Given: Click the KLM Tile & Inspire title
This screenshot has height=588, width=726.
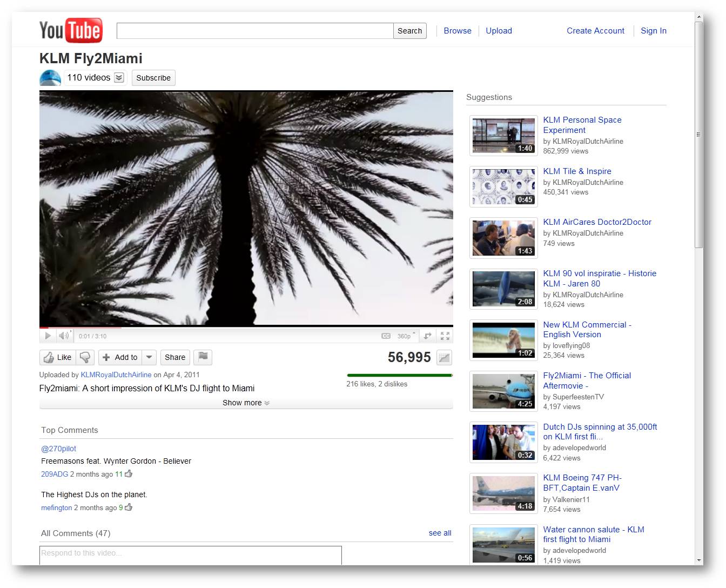Looking at the screenshot, I should click(577, 171).
